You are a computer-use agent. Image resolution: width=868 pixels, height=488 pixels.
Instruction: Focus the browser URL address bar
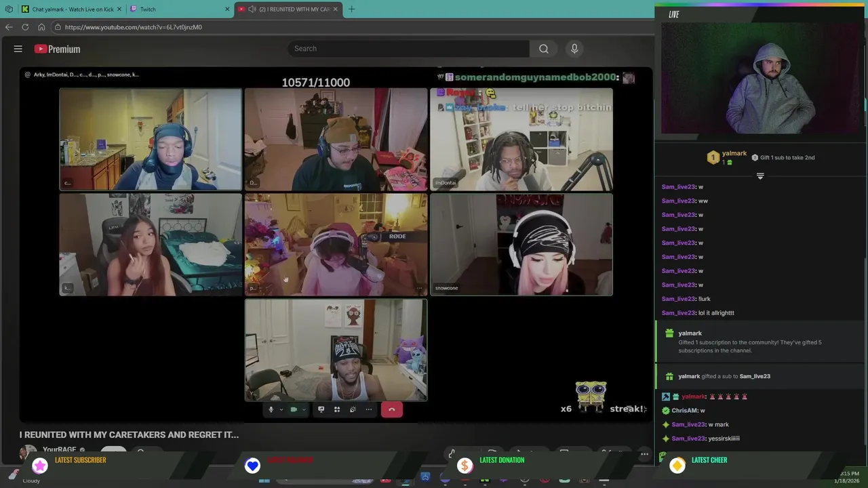pos(353,27)
